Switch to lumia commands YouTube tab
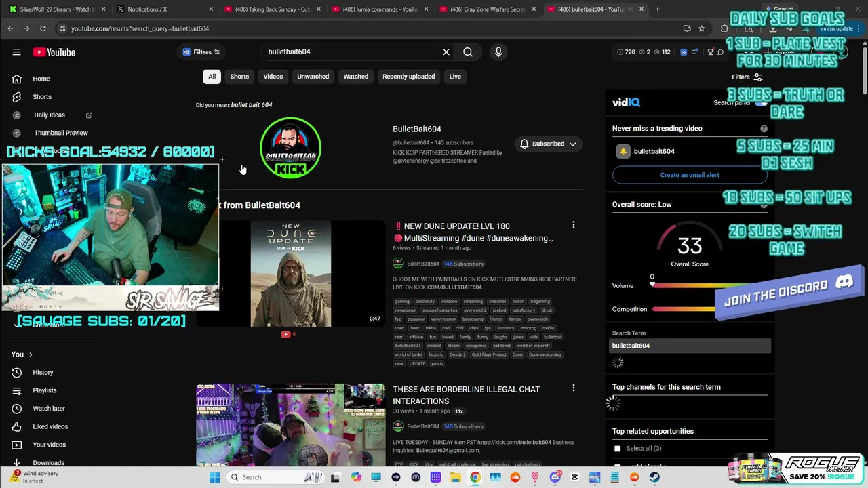This screenshot has width=868, height=488. 380,9
